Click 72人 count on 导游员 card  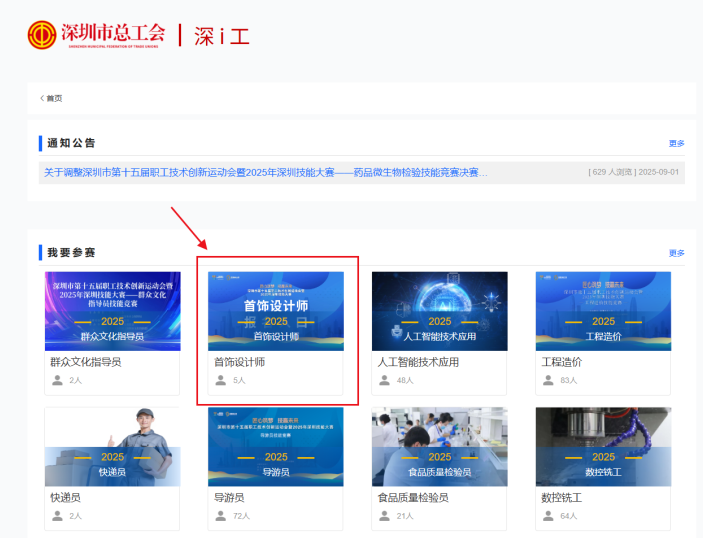tap(241, 516)
